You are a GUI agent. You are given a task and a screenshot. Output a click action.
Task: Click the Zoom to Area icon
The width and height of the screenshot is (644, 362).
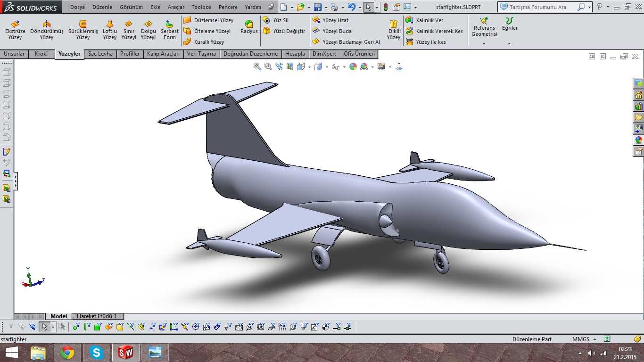[268, 66]
